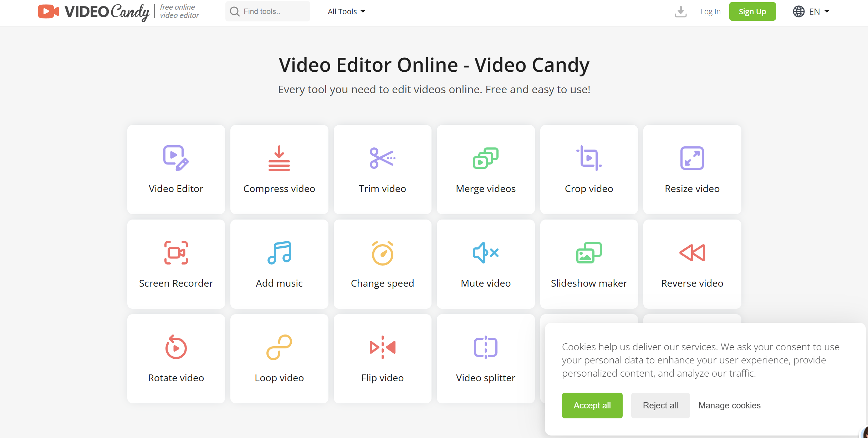Select the Resize video label
868x438 pixels.
click(x=692, y=188)
